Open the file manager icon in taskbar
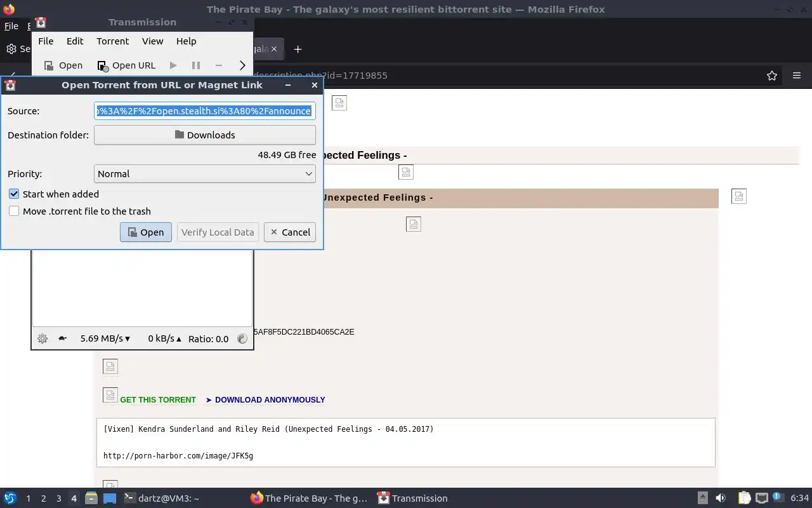 point(91,498)
